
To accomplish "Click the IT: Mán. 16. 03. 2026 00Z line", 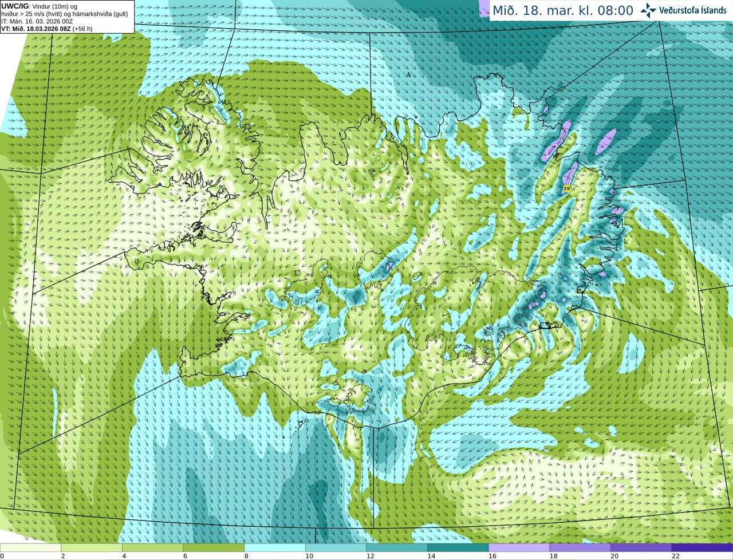I will [37, 21].
